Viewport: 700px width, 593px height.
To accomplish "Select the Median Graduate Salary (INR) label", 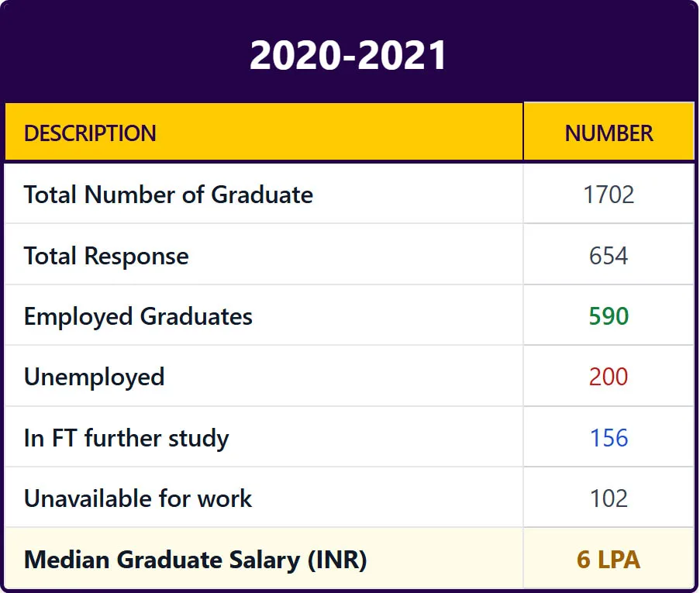I will [x=195, y=560].
